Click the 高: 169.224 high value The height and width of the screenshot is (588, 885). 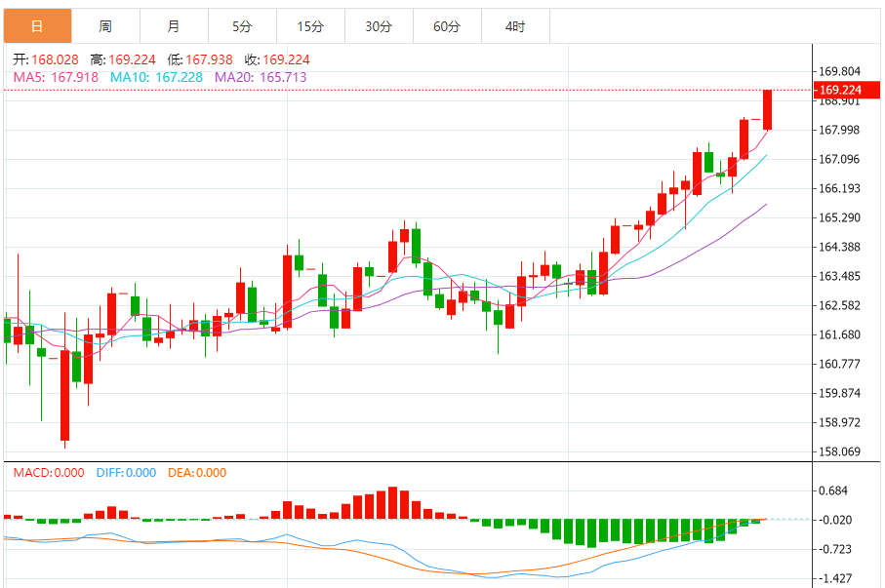point(123,59)
